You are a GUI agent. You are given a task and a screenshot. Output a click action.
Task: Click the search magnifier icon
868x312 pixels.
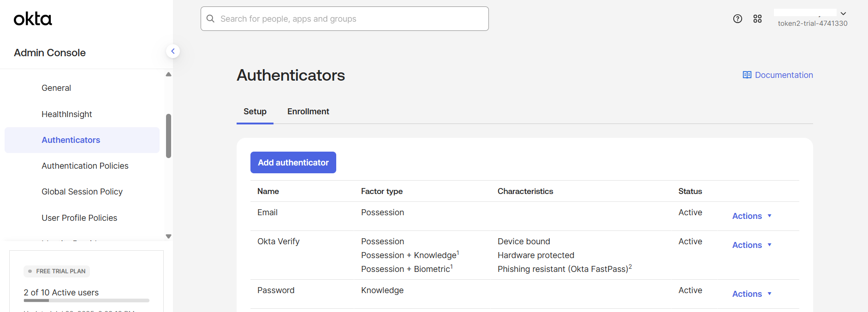(211, 19)
